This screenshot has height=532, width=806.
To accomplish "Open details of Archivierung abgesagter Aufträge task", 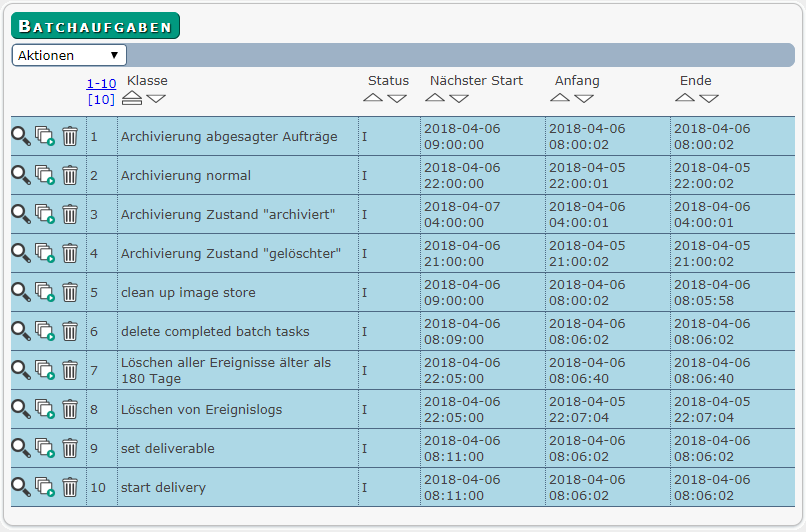I will click(21, 136).
